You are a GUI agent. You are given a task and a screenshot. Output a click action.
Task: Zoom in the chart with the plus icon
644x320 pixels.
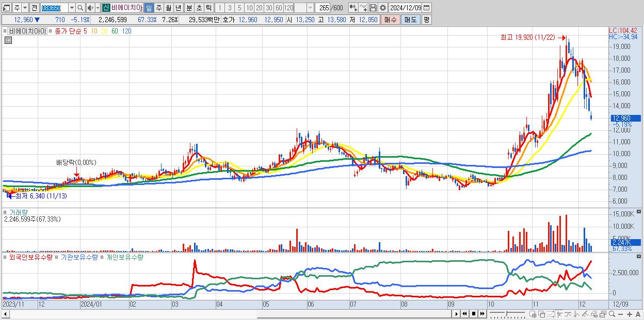click(630, 314)
